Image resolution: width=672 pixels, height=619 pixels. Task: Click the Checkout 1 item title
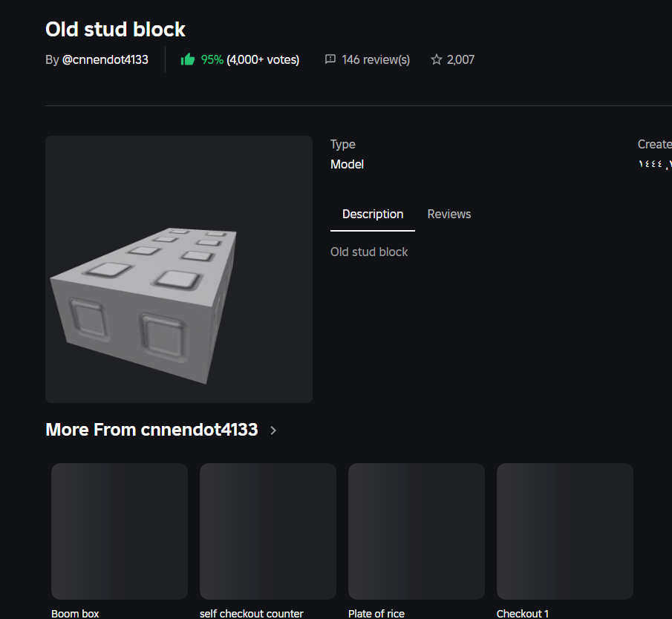point(523,613)
